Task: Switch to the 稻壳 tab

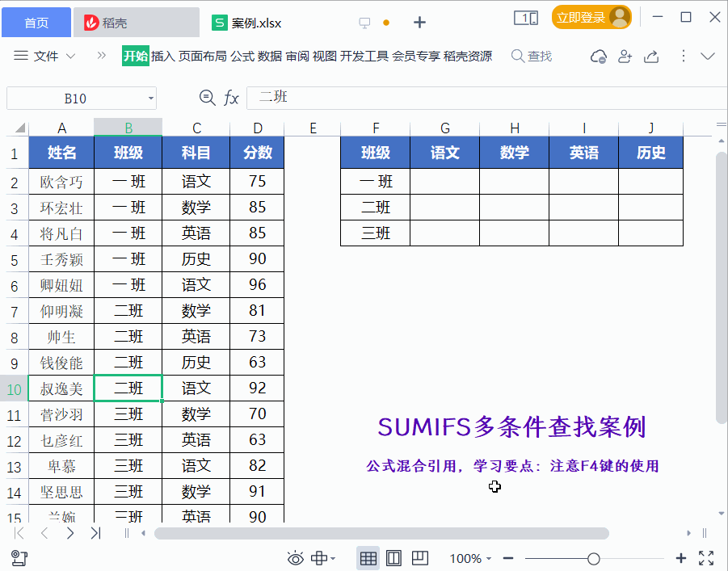Action: pyautogui.click(x=136, y=23)
